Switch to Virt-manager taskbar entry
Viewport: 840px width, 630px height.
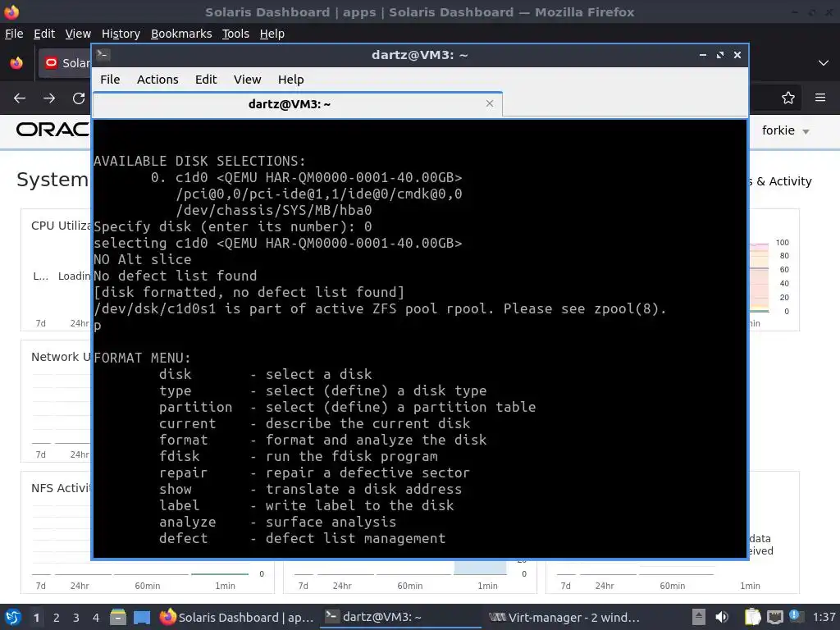pyautogui.click(x=565, y=617)
